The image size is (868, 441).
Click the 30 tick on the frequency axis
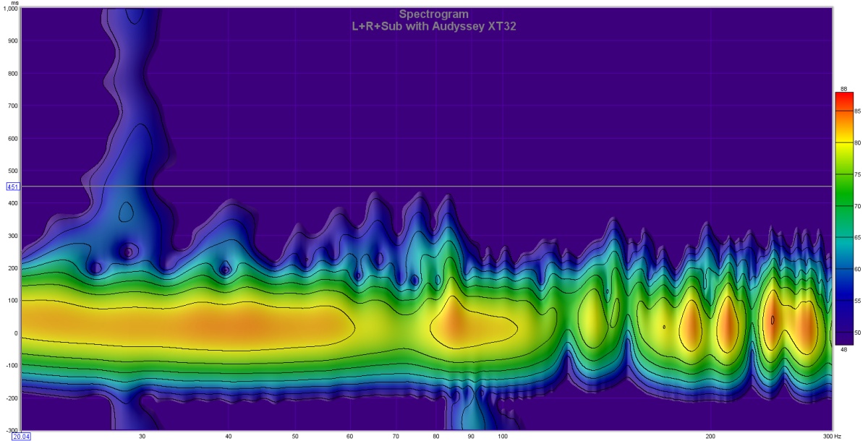142,436
